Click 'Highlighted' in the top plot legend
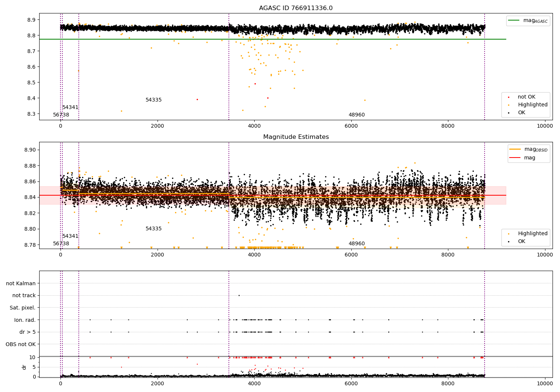Viewport: 560px width, 392px height. coord(532,105)
